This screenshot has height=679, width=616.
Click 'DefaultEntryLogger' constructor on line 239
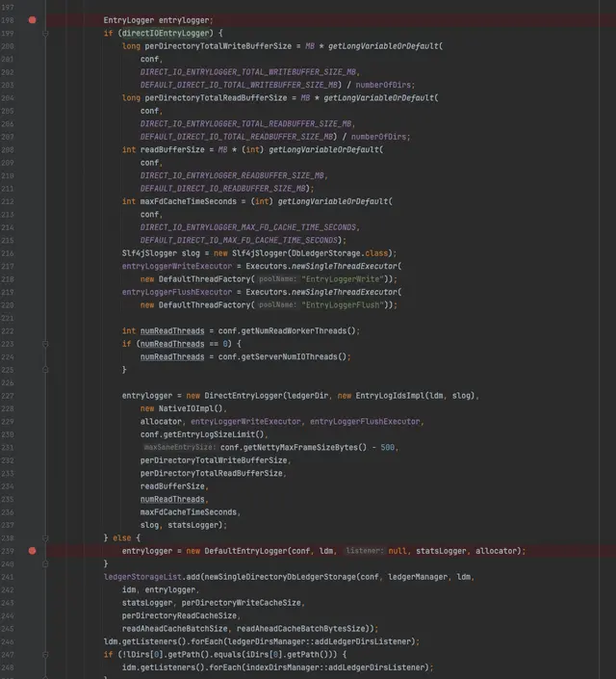(245, 551)
